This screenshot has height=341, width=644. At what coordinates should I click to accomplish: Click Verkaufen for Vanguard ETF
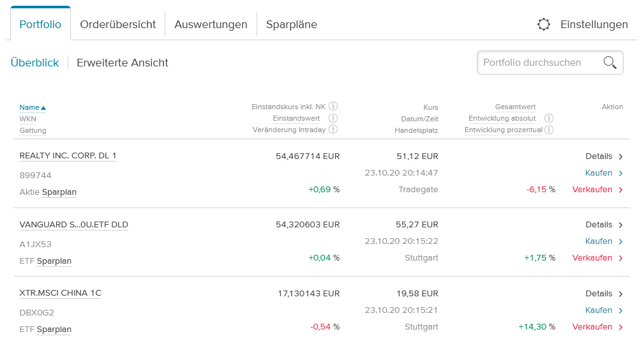(x=597, y=258)
